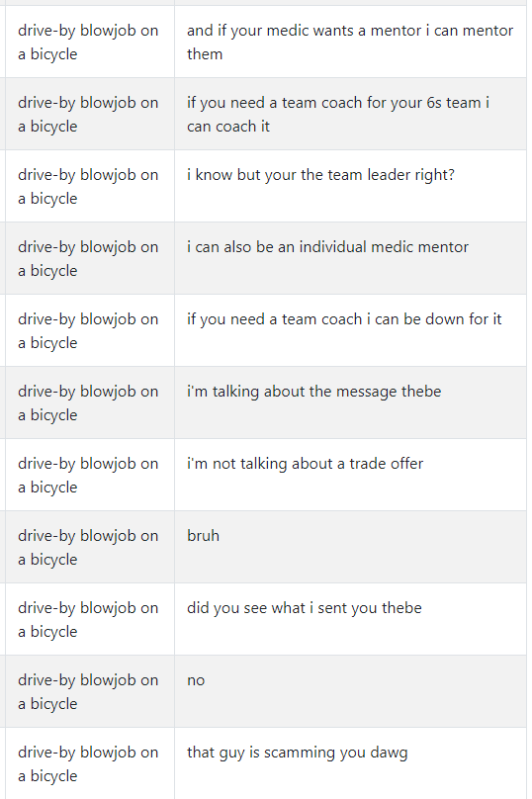This screenshot has height=799, width=532.
Task: Click sender name beside 'no' message
Action: click(x=88, y=691)
